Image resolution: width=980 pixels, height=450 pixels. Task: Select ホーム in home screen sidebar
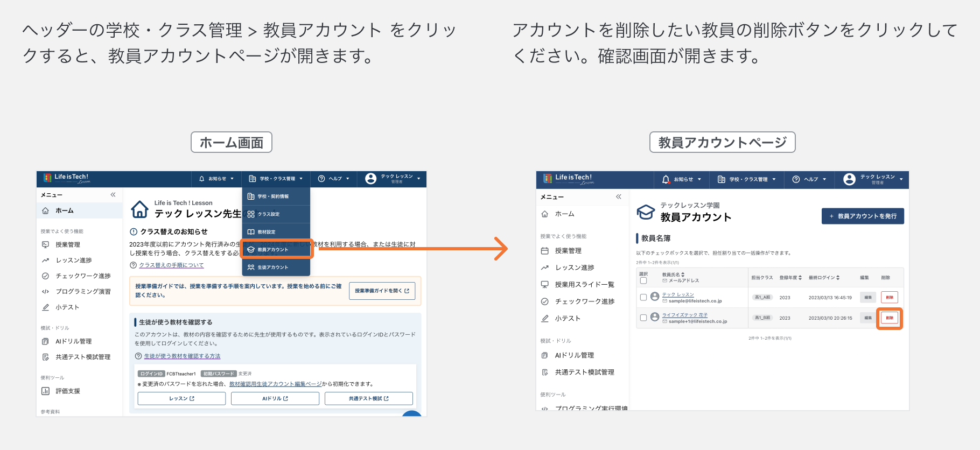pos(79,210)
